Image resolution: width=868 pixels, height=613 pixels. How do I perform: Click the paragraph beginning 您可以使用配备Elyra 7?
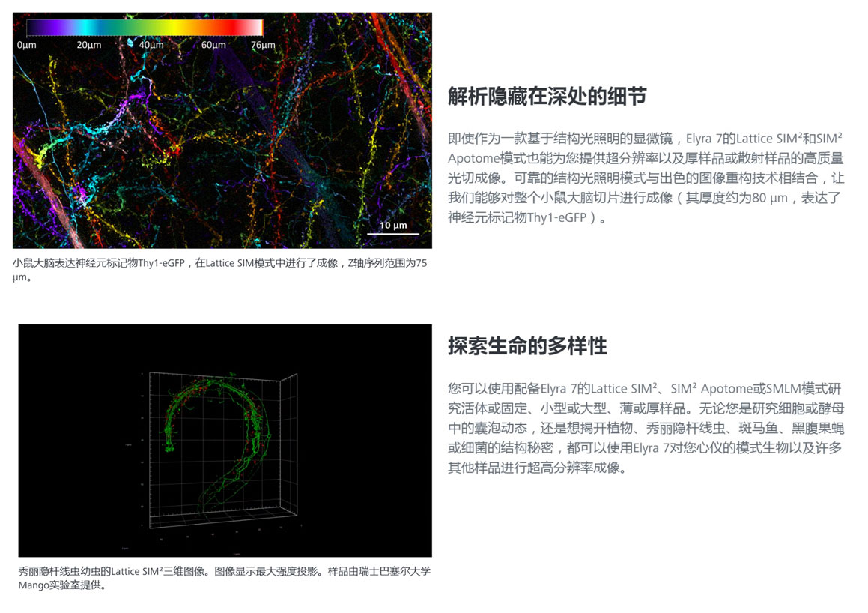645,428
